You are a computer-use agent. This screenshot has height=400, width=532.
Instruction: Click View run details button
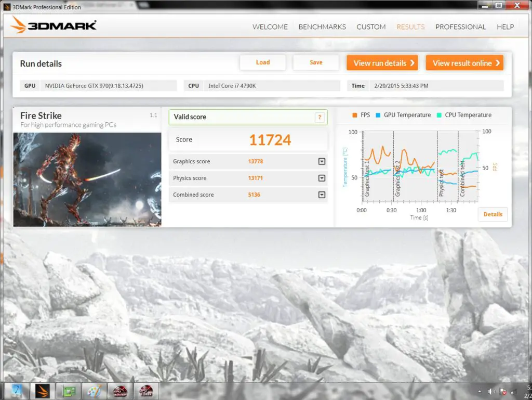[382, 63]
